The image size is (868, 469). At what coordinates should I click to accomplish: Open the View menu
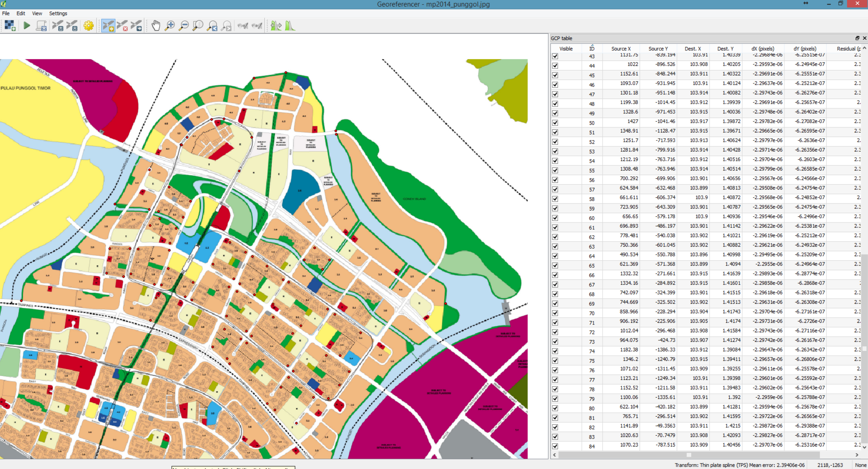[37, 14]
